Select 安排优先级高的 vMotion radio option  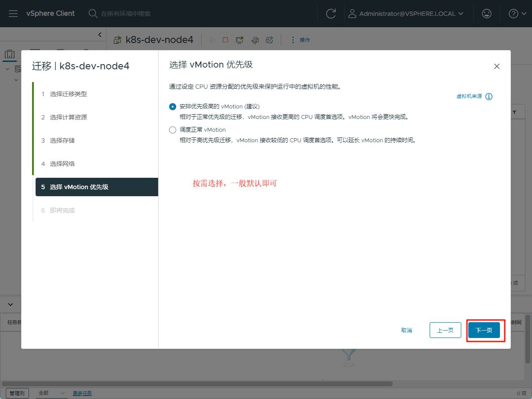(173, 107)
